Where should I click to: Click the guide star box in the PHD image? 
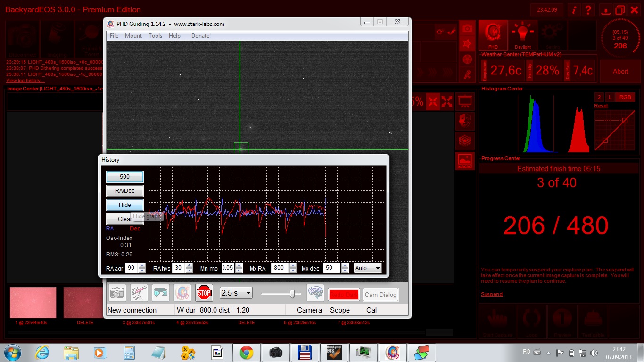click(x=241, y=149)
